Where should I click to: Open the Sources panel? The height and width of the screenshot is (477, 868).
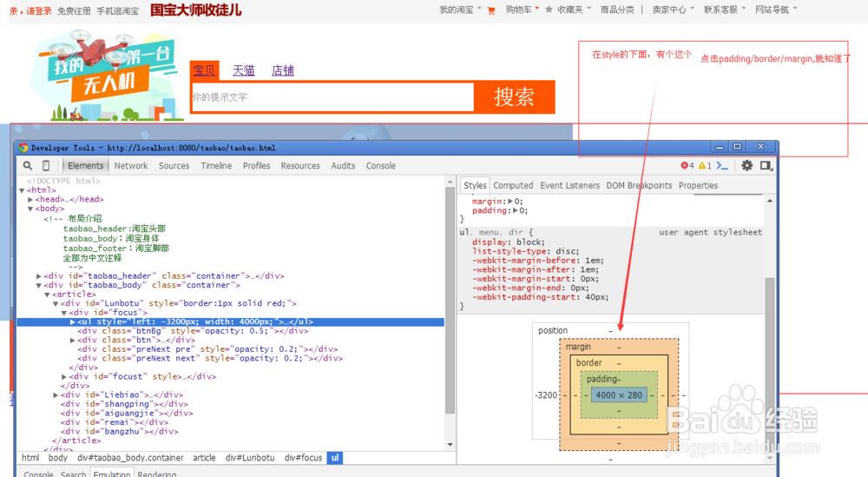pyautogui.click(x=174, y=166)
